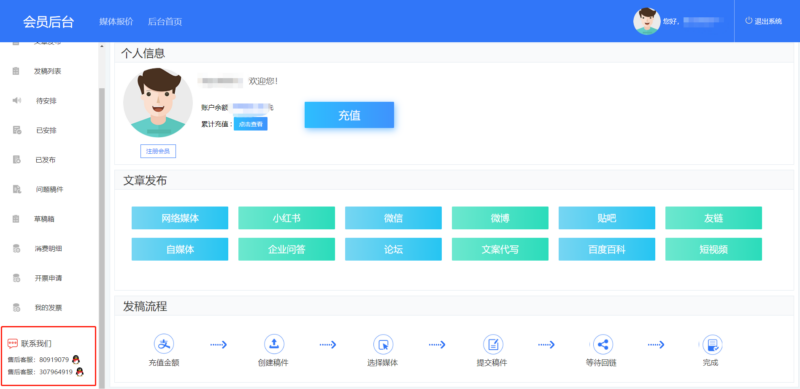Click the 提交稿件 edit step icon
Viewport: 800px width, 389px height.
coord(493,344)
